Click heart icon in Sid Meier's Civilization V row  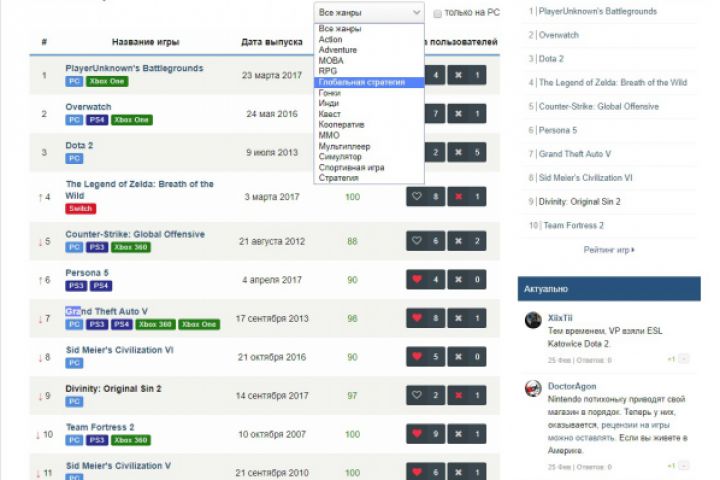(416, 472)
